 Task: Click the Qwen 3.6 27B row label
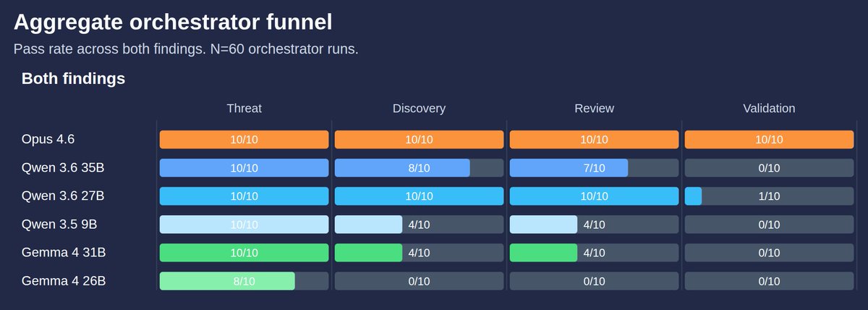click(63, 196)
